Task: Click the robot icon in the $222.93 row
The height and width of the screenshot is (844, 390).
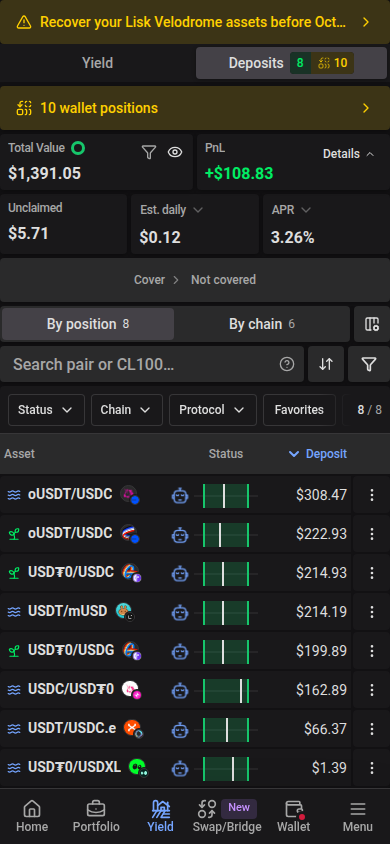Action: point(180,534)
